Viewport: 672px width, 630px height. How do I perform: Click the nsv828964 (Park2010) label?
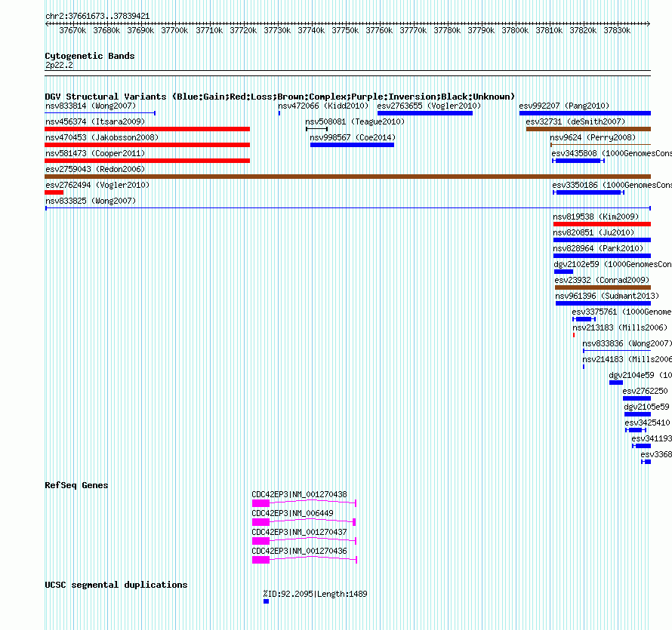[598, 248]
